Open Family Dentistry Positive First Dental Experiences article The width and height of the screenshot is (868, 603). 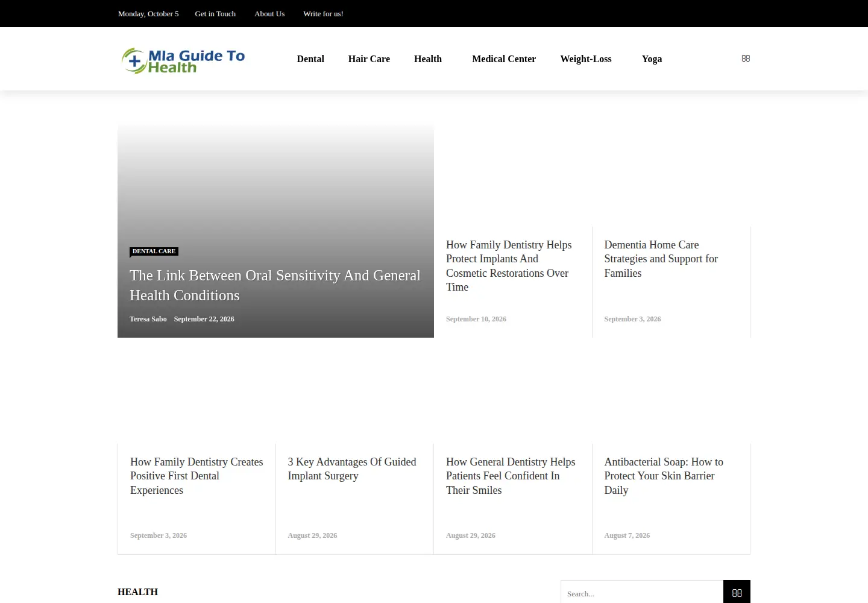(197, 476)
